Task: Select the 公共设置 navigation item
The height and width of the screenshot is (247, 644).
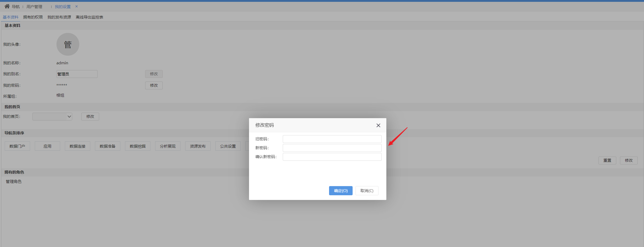Action: [x=228, y=146]
